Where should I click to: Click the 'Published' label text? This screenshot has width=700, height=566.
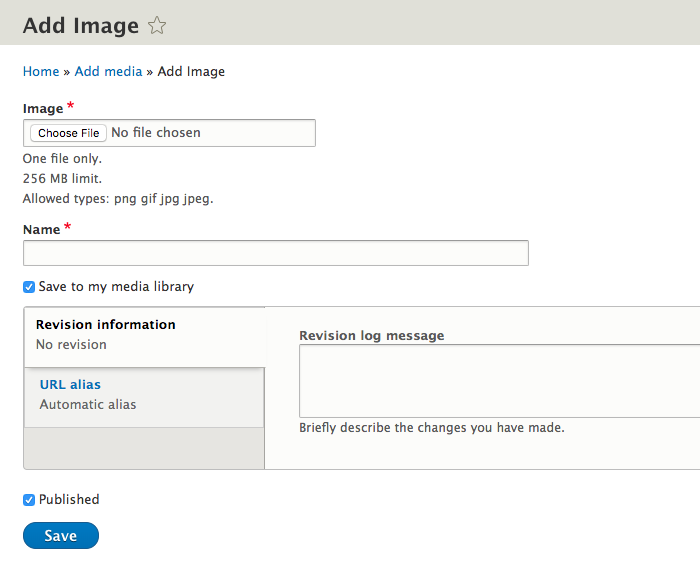[x=69, y=500]
